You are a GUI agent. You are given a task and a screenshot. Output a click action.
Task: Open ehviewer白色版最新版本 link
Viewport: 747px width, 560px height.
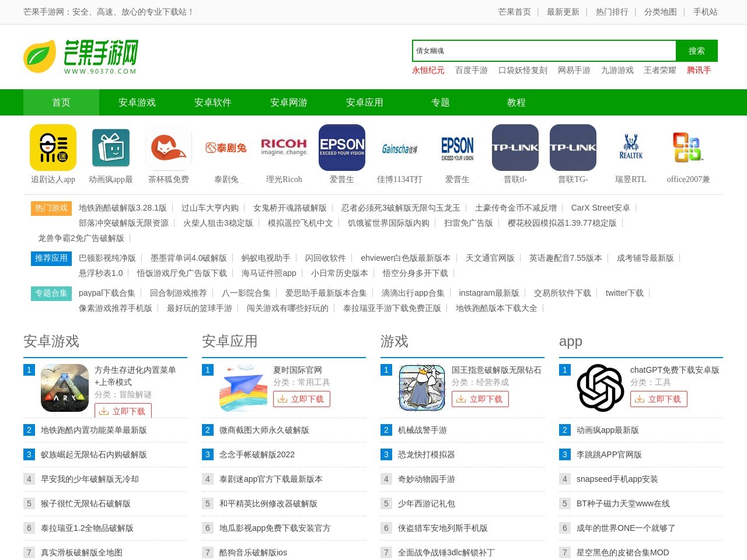coord(406,258)
